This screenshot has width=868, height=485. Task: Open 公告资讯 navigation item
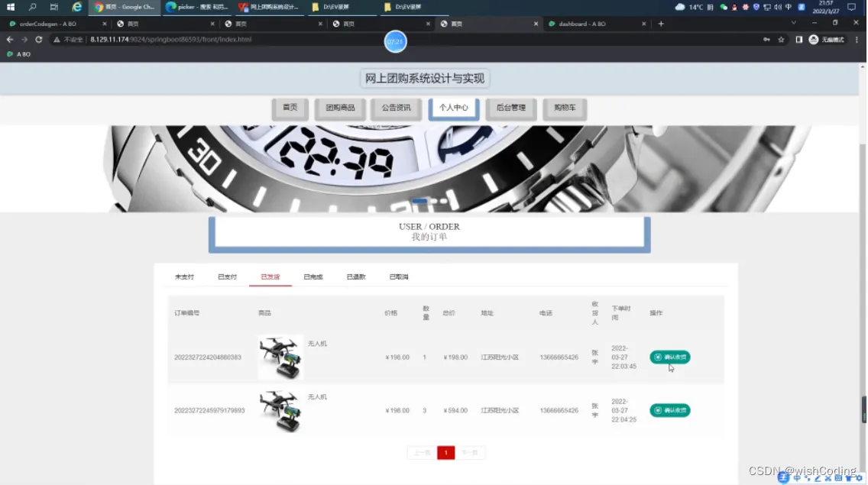click(397, 108)
